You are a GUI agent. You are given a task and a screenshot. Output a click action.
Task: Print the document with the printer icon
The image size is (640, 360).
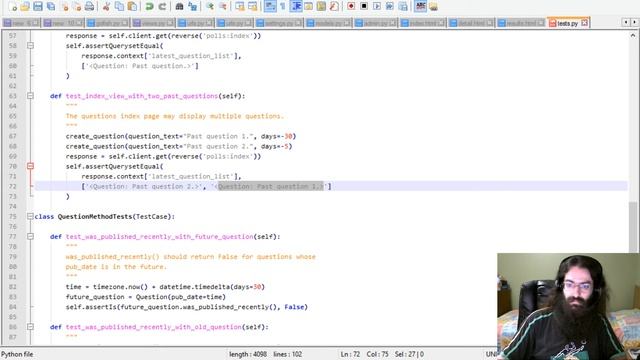[89, 6]
